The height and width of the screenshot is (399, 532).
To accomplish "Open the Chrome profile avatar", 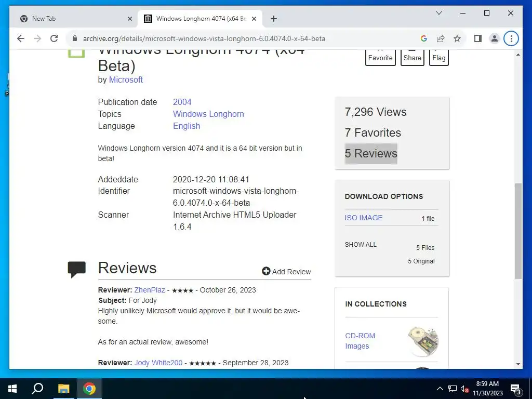I will 495,38.
